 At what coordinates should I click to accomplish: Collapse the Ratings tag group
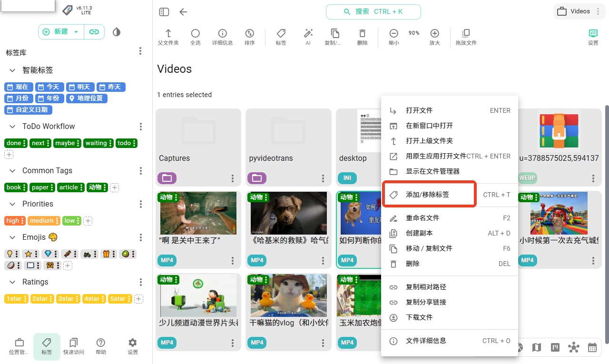coord(12,282)
